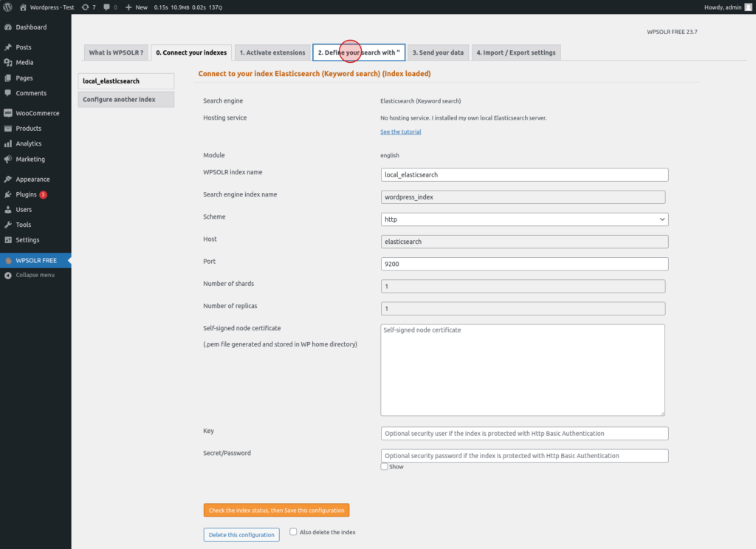Open Howdy, admin account menu
This screenshot has height=549, width=756.
pyautogui.click(x=727, y=7)
